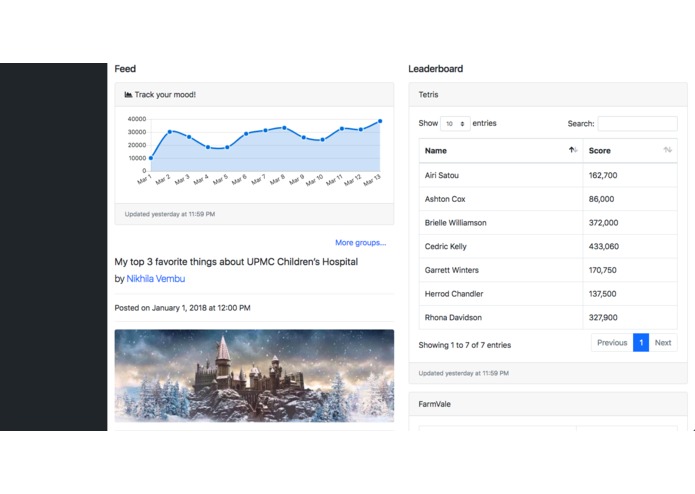The width and height of the screenshot is (695, 494).
Task: Go to Next leaderboard page
Action: pos(663,342)
